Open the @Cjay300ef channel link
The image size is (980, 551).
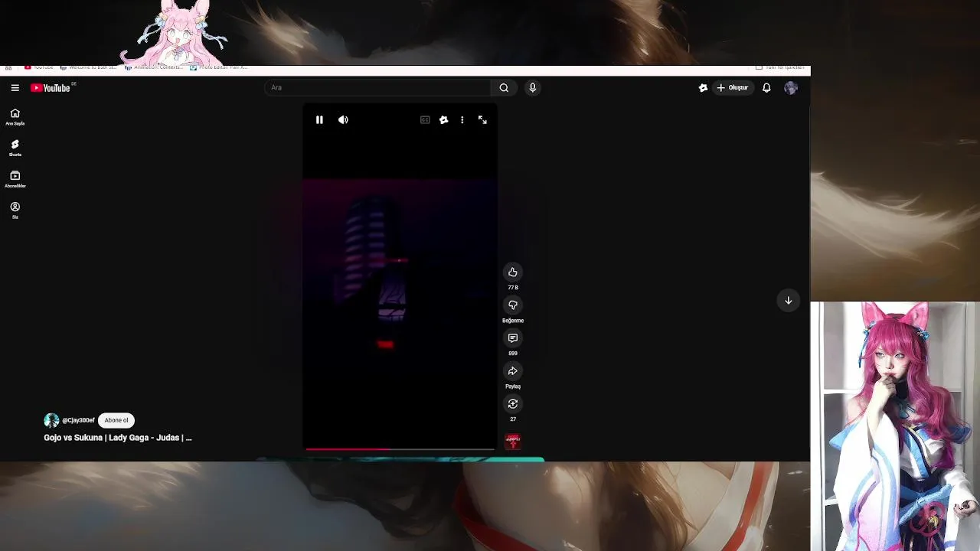coord(78,420)
